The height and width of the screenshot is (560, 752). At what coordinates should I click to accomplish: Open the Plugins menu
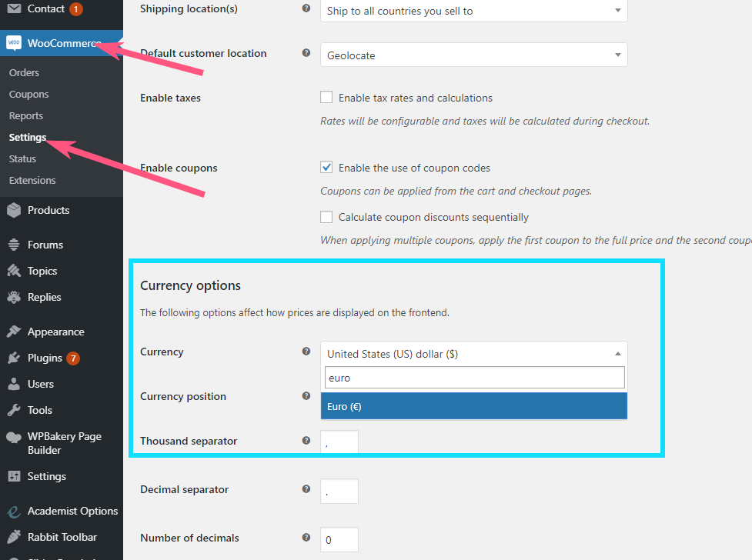45,358
